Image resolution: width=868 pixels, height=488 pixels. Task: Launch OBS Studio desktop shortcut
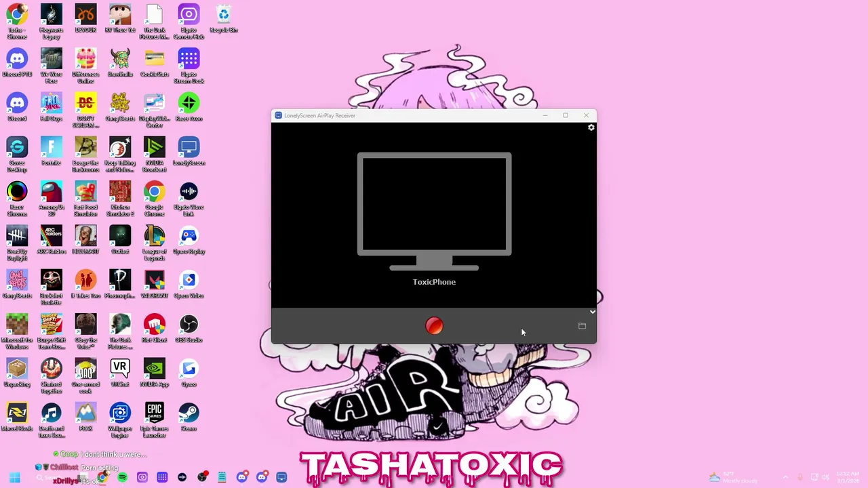(189, 329)
